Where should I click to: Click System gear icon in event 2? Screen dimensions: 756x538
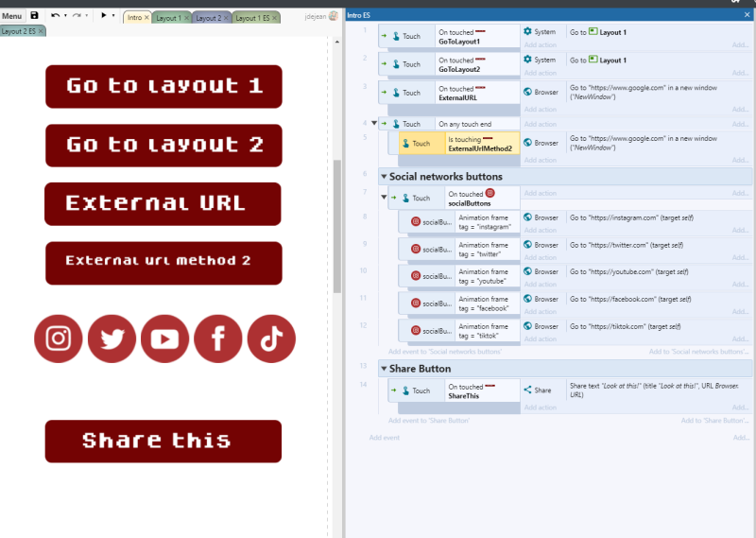527,60
